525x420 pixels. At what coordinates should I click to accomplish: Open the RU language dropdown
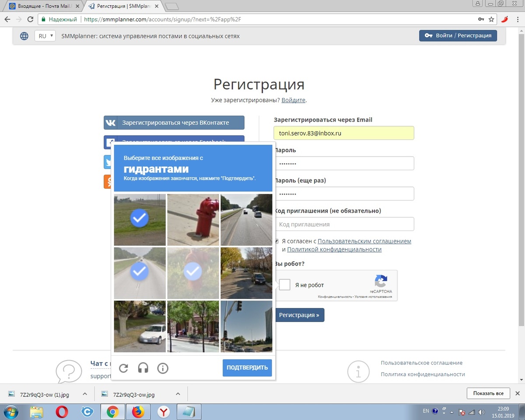click(45, 36)
